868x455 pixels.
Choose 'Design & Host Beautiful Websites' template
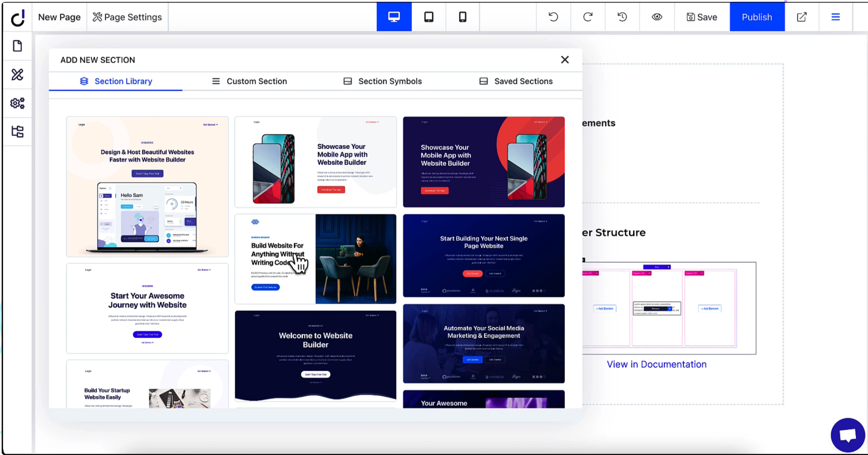[148, 187]
